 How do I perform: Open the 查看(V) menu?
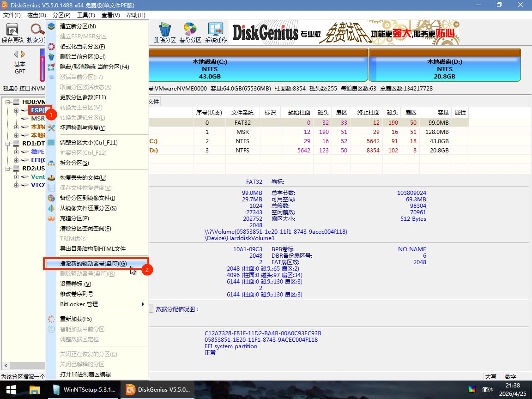(x=111, y=15)
